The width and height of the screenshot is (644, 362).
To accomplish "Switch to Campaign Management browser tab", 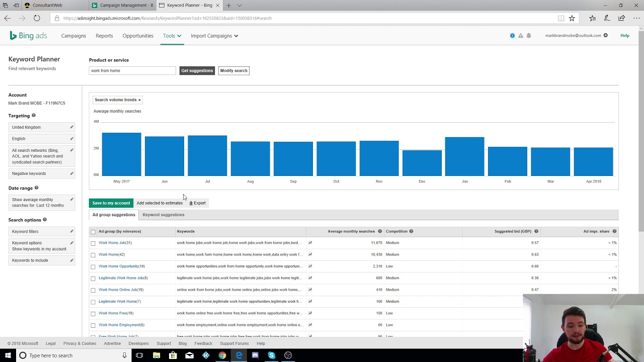I will pyautogui.click(x=122, y=5).
